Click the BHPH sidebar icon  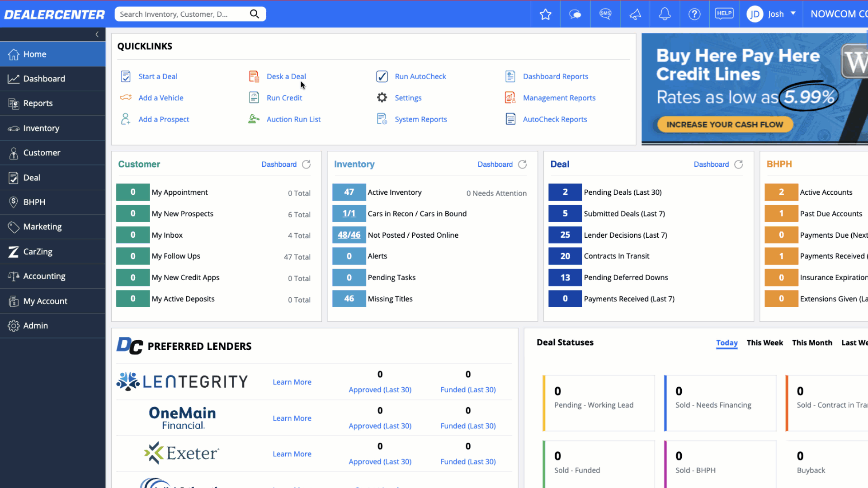coord(14,202)
